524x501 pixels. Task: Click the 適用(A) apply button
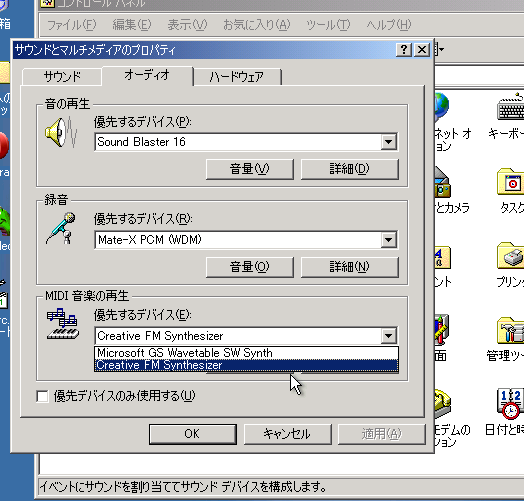pyautogui.click(x=382, y=434)
